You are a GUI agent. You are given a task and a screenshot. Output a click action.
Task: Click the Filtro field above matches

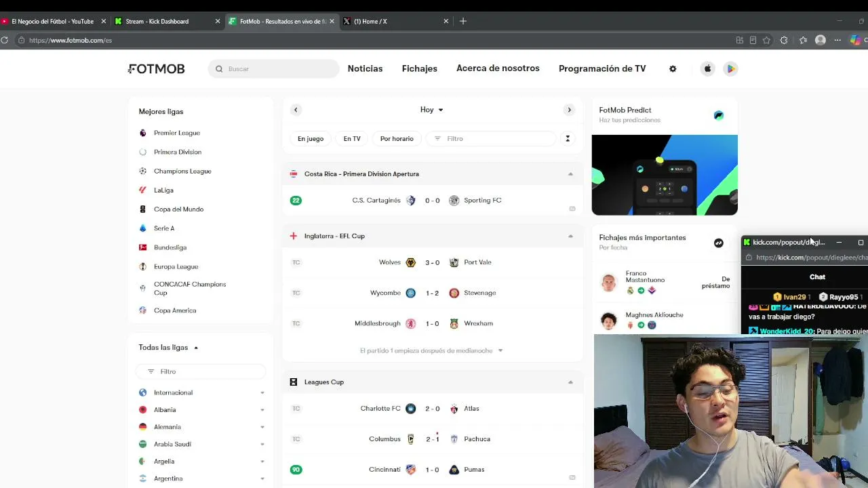point(491,138)
